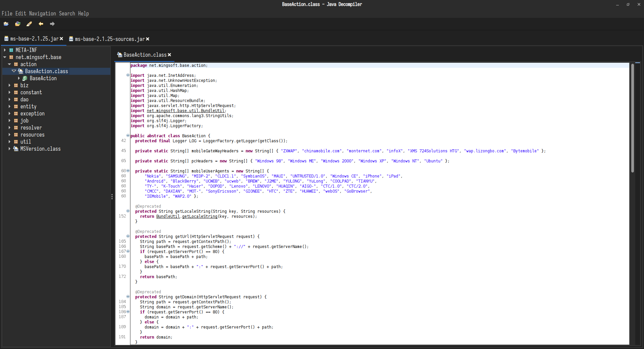Viewport: 644px width, 349px height.
Task: Follow the getLocaleString link at line 152
Action: click(200, 216)
